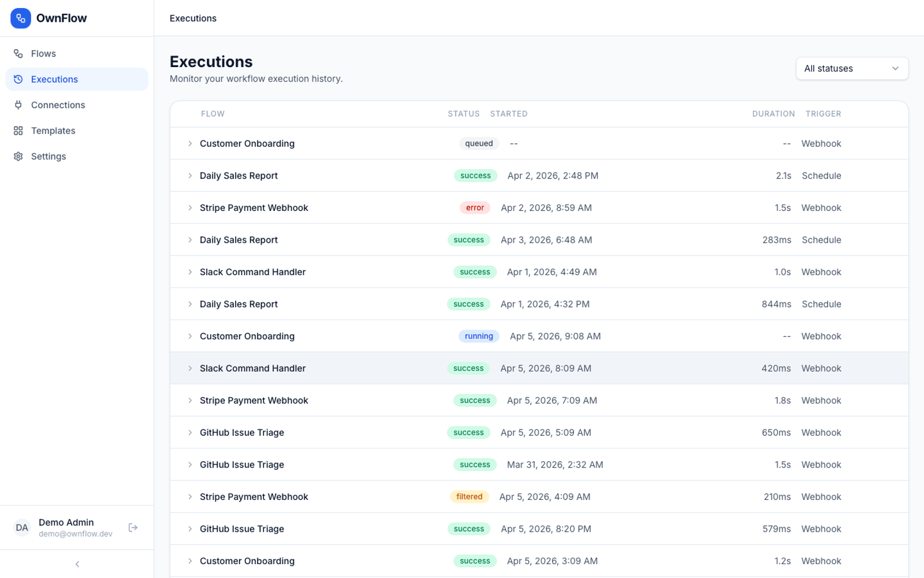Image resolution: width=924 pixels, height=578 pixels.
Task: Click the TRIGGER column header
Action: pos(823,114)
